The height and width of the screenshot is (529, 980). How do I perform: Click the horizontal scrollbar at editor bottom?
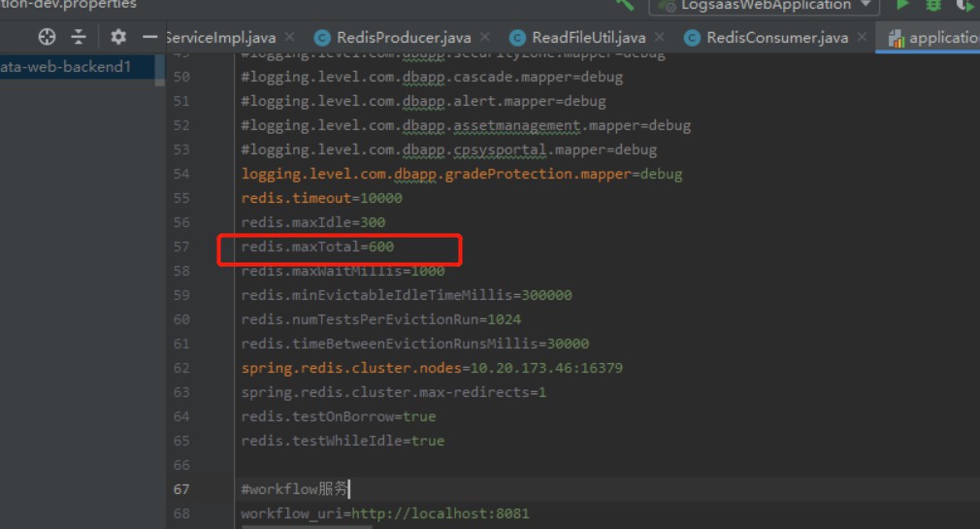tap(307, 527)
